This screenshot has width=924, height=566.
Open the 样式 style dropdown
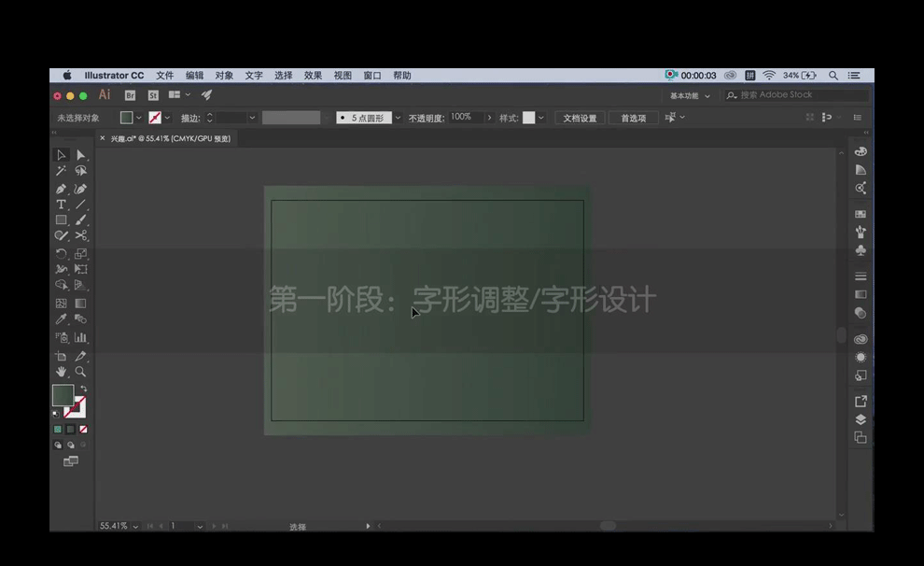[x=541, y=118]
